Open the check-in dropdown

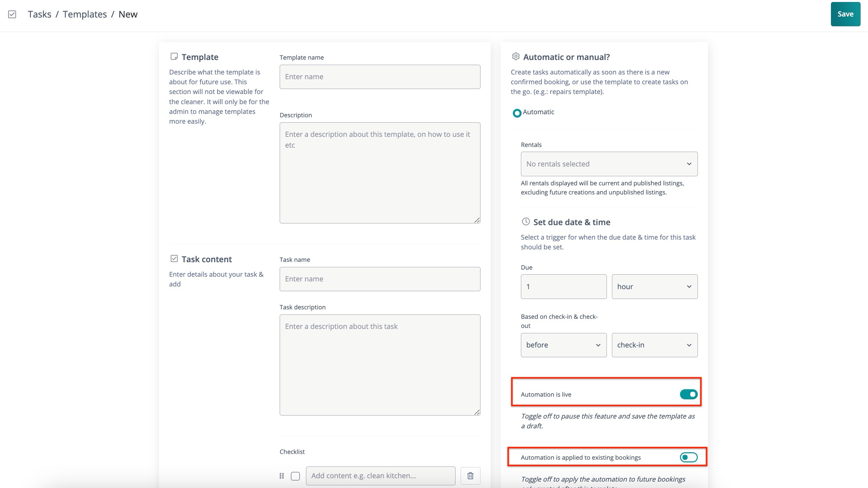click(x=654, y=345)
